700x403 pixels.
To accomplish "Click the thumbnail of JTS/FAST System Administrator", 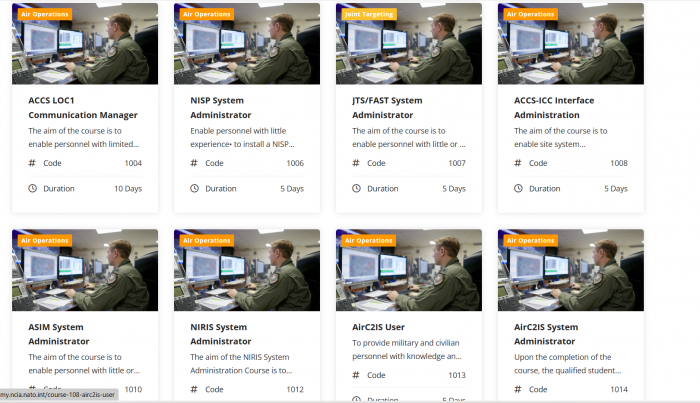I will [409, 44].
